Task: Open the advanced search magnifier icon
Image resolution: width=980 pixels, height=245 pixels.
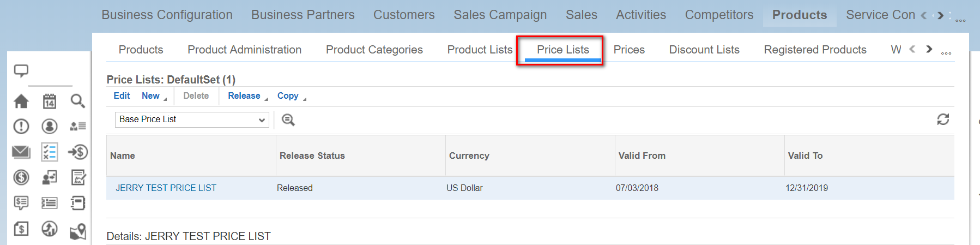Action: point(288,120)
